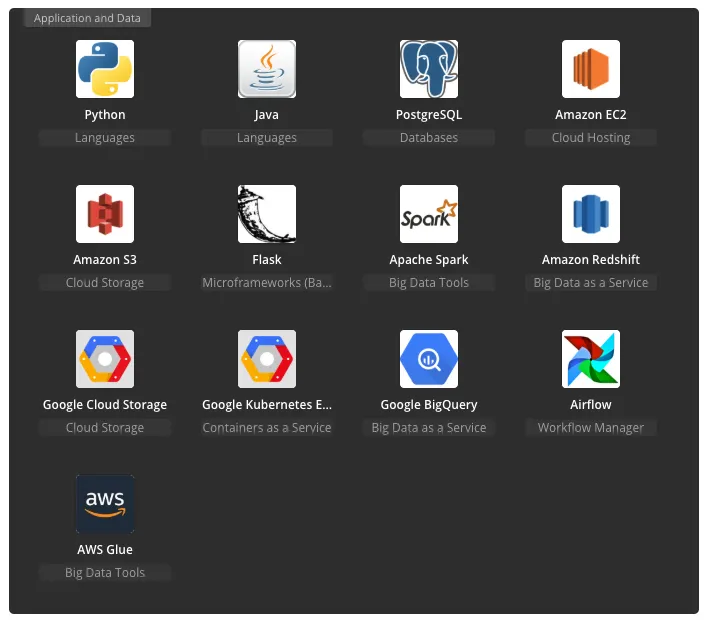Viewport: 705px width, 620px height.
Task: Open the Google BigQuery name link
Action: pos(429,405)
